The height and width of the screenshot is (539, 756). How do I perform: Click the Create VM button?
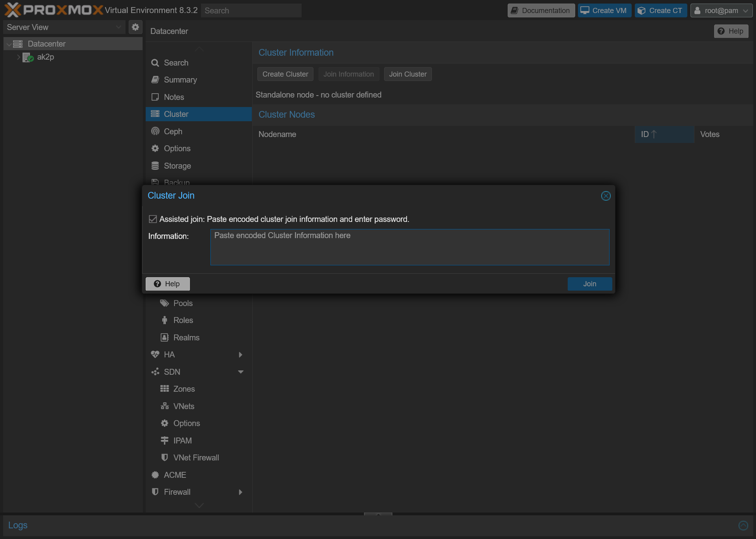point(604,11)
